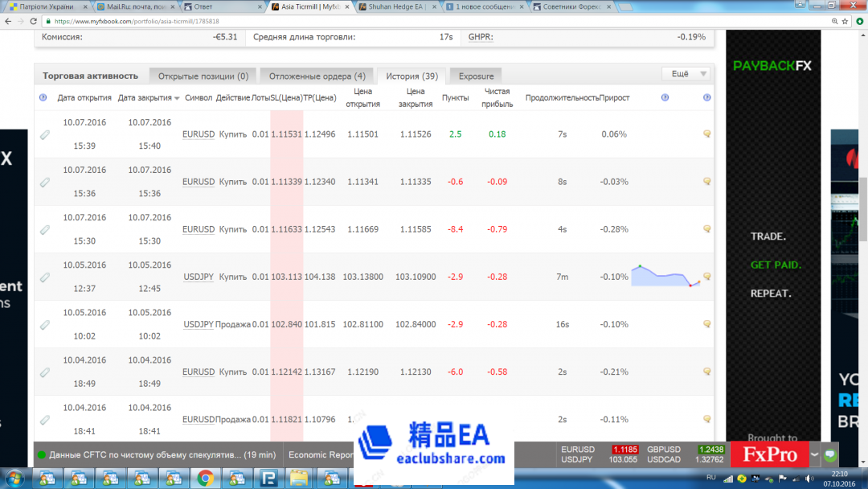Click the USDJPY link in the 12:37 trade
Screen dimensions: 868x489
[199, 277]
